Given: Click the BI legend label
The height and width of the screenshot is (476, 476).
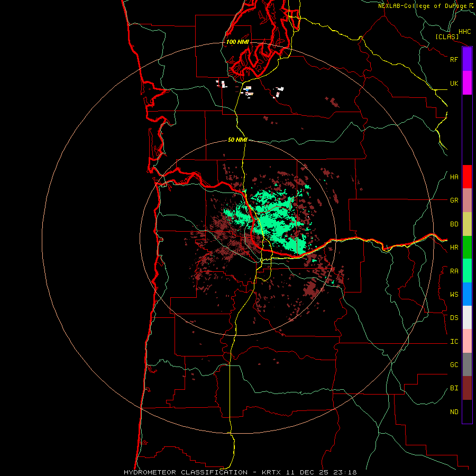Looking at the screenshot, I should 454,388.
